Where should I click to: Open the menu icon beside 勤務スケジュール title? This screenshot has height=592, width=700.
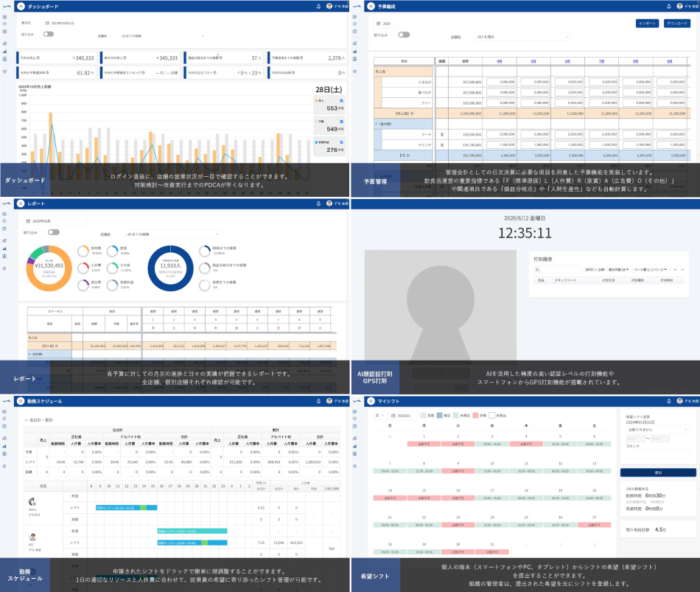point(21,400)
